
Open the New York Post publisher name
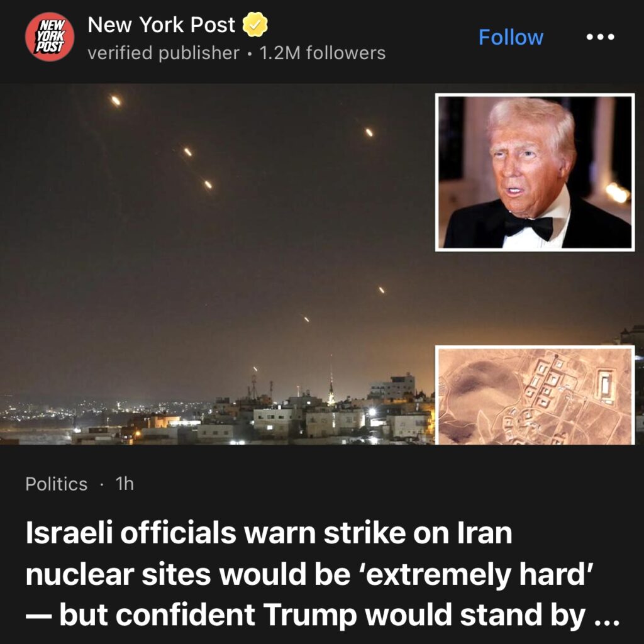[162, 25]
